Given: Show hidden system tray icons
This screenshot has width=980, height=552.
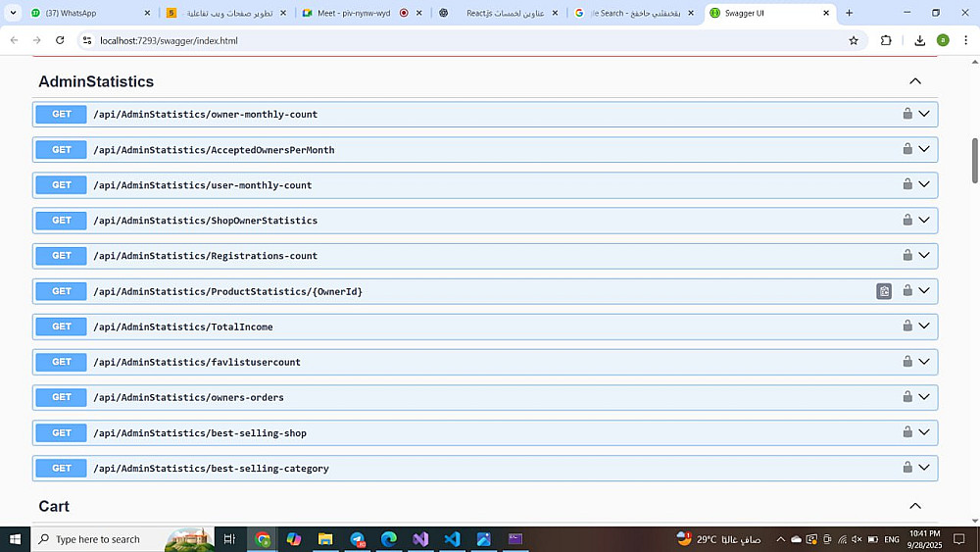Looking at the screenshot, I should pyautogui.click(x=780, y=539).
